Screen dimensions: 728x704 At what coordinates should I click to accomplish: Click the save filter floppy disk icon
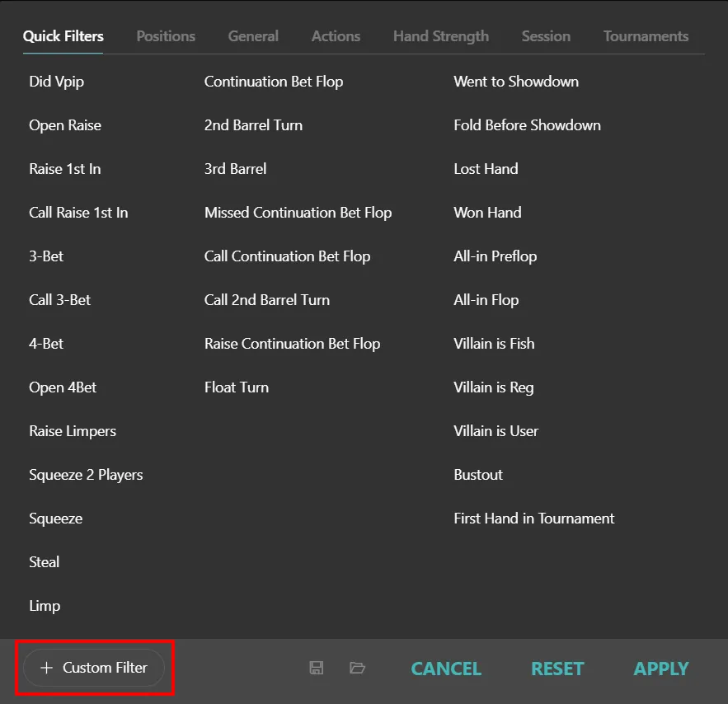click(316, 668)
